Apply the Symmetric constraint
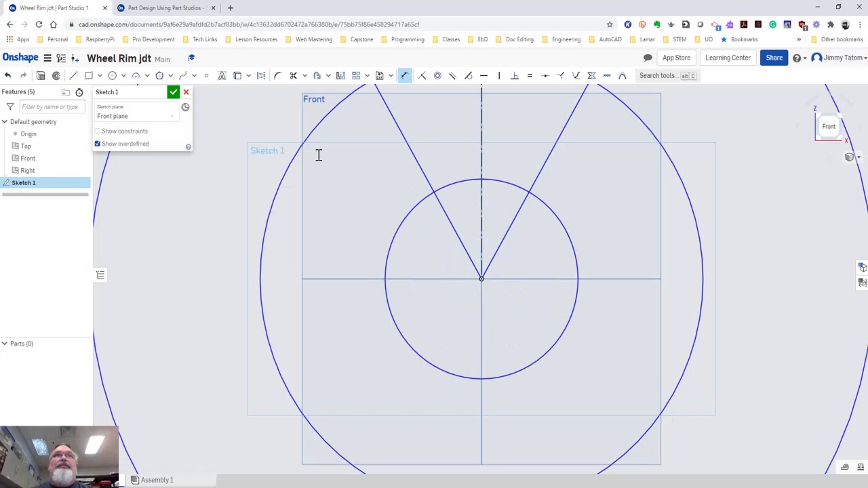The image size is (868, 488). coord(591,75)
